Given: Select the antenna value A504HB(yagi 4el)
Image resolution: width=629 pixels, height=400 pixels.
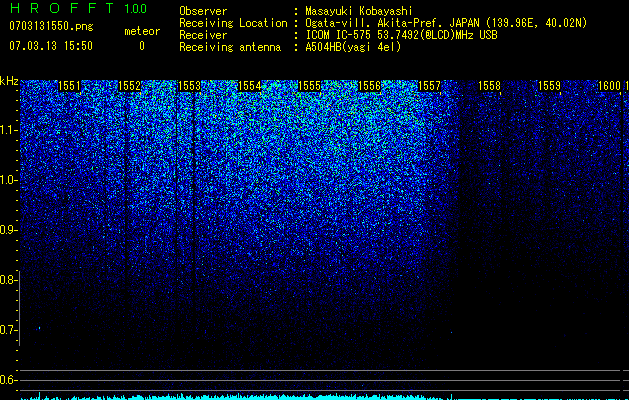Looking at the screenshot, I should click(353, 47).
